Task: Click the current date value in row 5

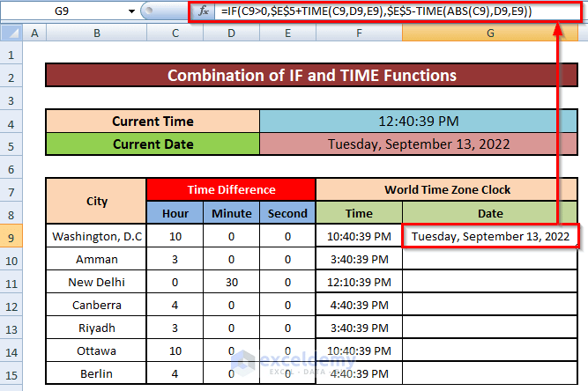Action: click(418, 144)
